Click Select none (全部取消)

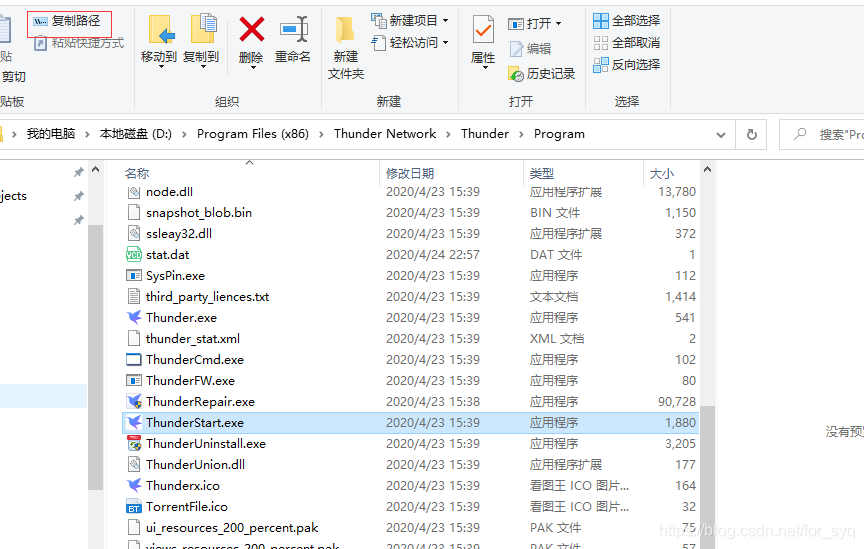click(627, 42)
